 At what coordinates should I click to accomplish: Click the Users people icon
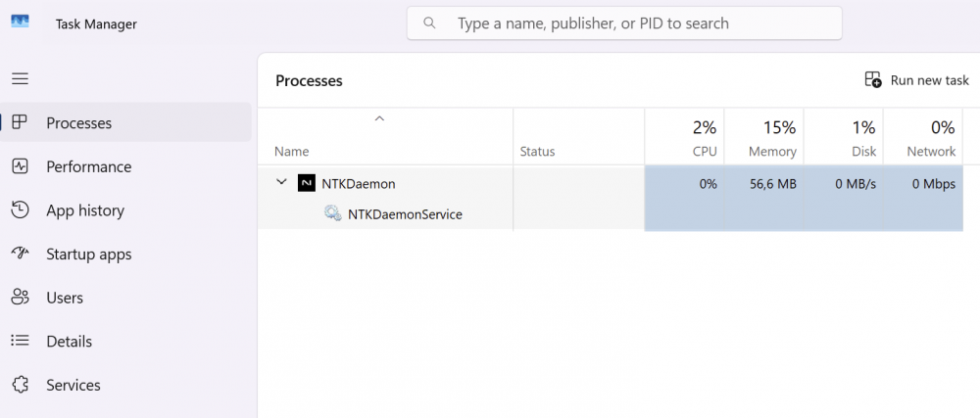20,298
